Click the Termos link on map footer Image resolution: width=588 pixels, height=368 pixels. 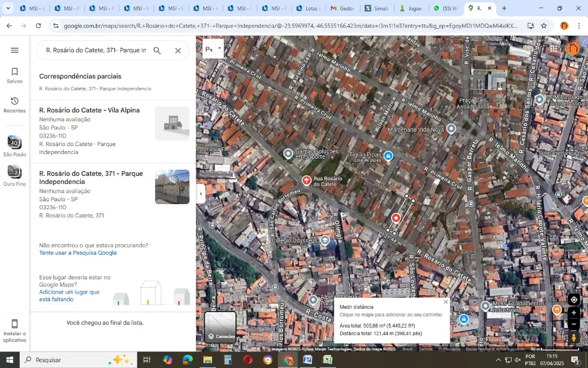point(425,349)
